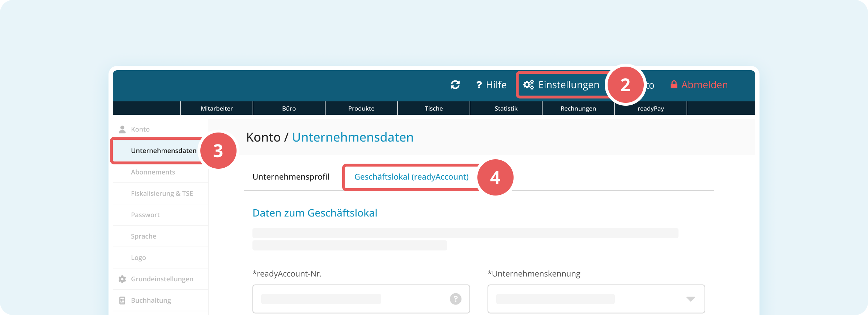Click the Daten zum Geschäftslokal heading
Viewport: 868px width, 315px height.
[315, 213]
